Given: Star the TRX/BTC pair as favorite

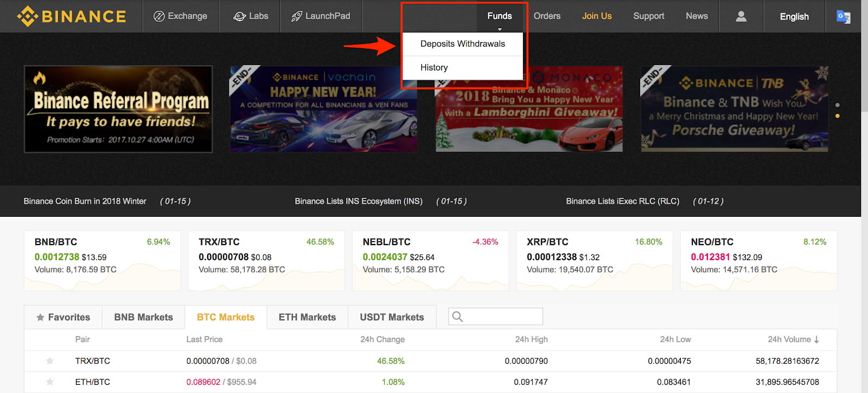Looking at the screenshot, I should (50, 361).
